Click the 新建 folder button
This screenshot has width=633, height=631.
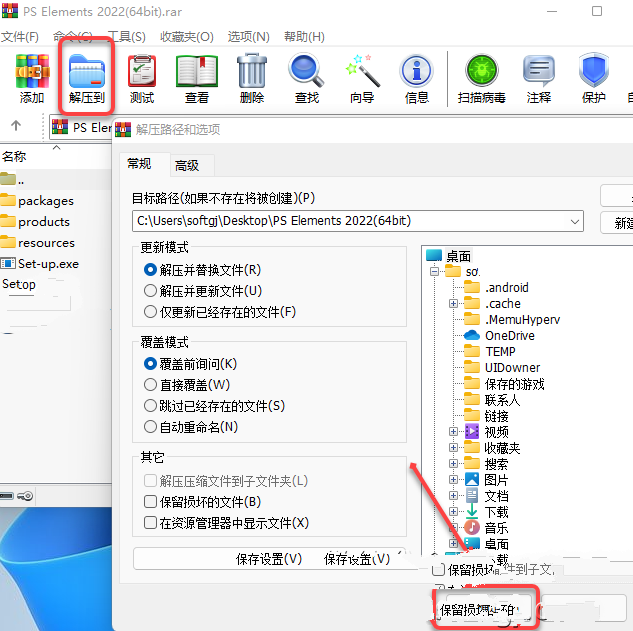(x=618, y=223)
